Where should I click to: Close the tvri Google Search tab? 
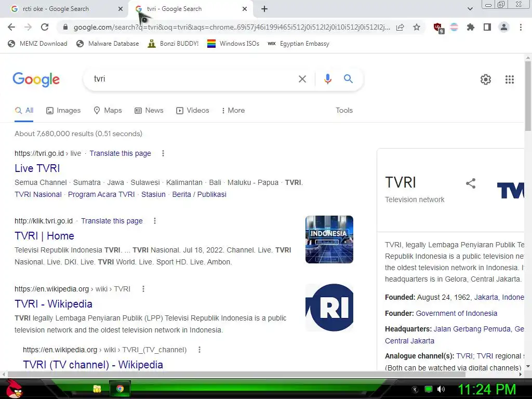coord(245,9)
